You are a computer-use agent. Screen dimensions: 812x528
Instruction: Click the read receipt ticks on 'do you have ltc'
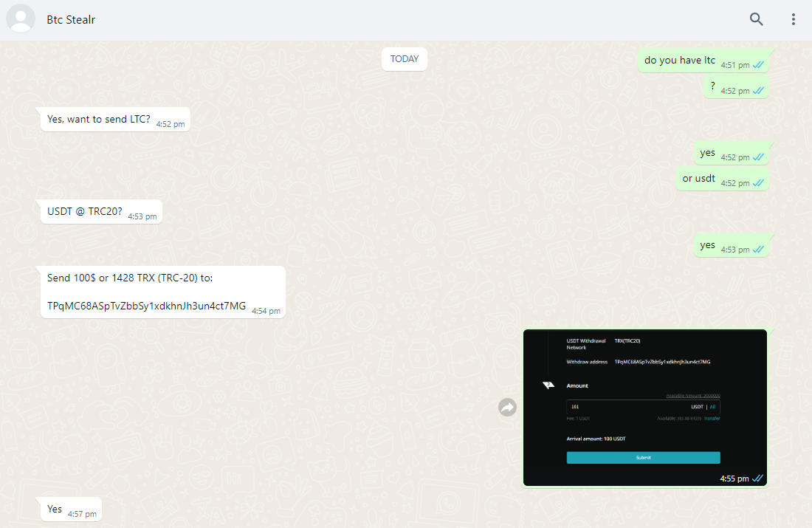[758, 65]
